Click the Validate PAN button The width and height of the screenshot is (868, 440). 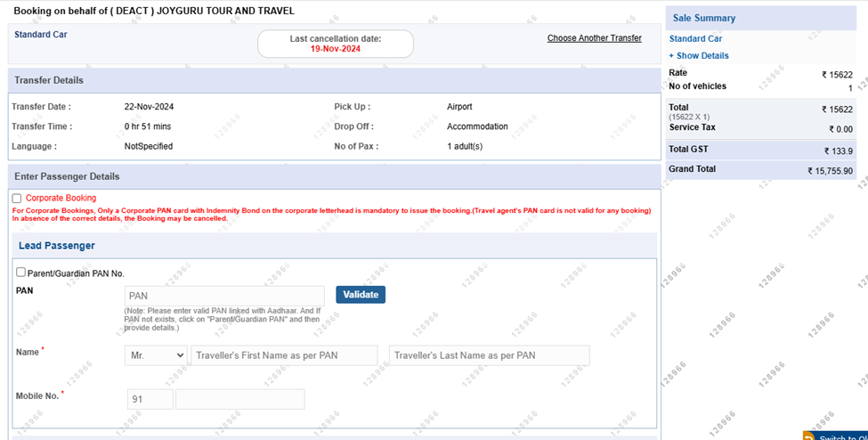361,295
